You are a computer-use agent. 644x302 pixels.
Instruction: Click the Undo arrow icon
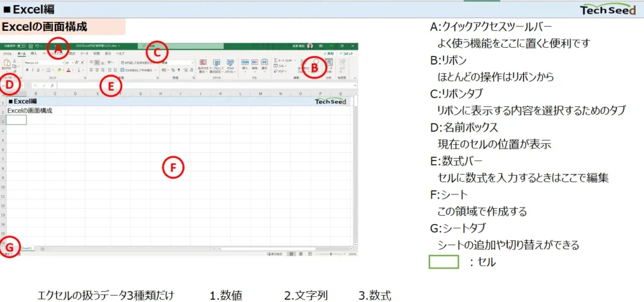click(x=37, y=46)
